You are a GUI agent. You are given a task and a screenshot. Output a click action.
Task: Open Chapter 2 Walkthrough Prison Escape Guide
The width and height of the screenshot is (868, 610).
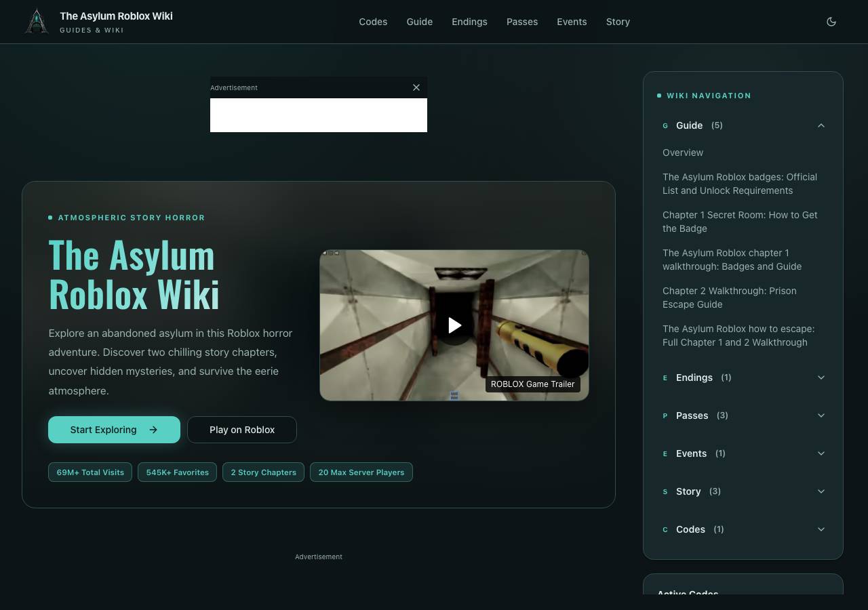pos(730,298)
